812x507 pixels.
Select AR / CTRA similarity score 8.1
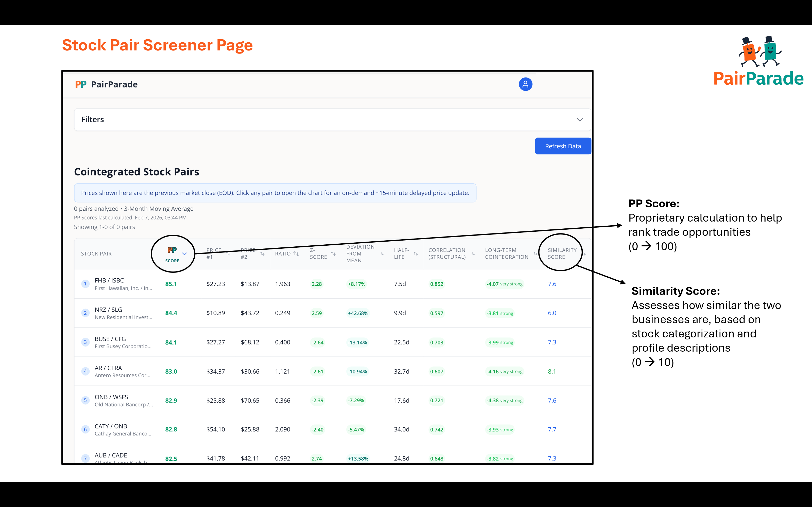point(552,371)
